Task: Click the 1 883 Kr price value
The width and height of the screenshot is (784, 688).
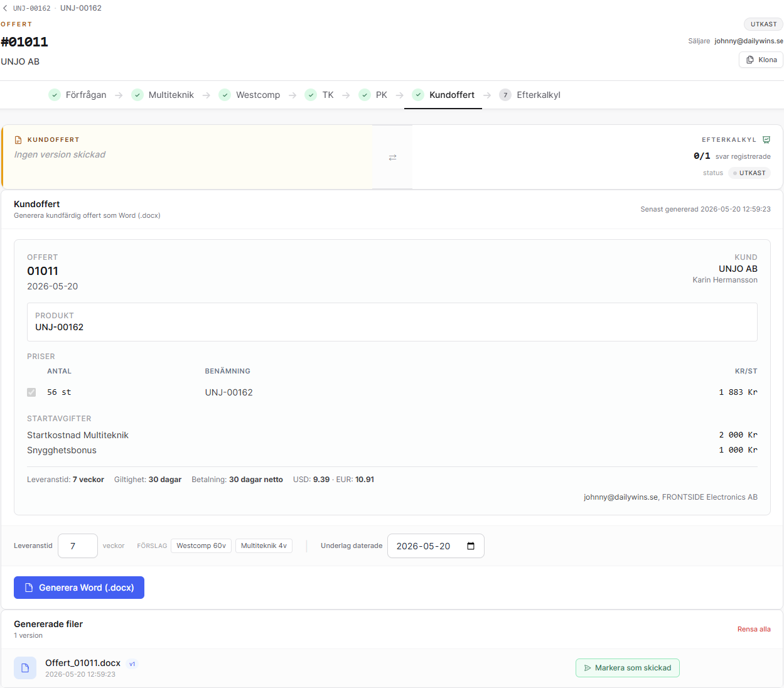Action: tap(738, 392)
